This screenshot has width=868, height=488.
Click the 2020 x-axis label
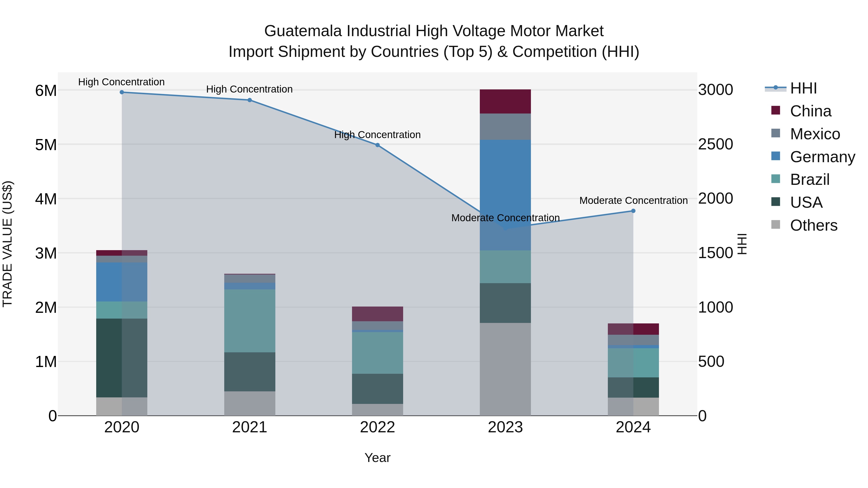point(122,427)
